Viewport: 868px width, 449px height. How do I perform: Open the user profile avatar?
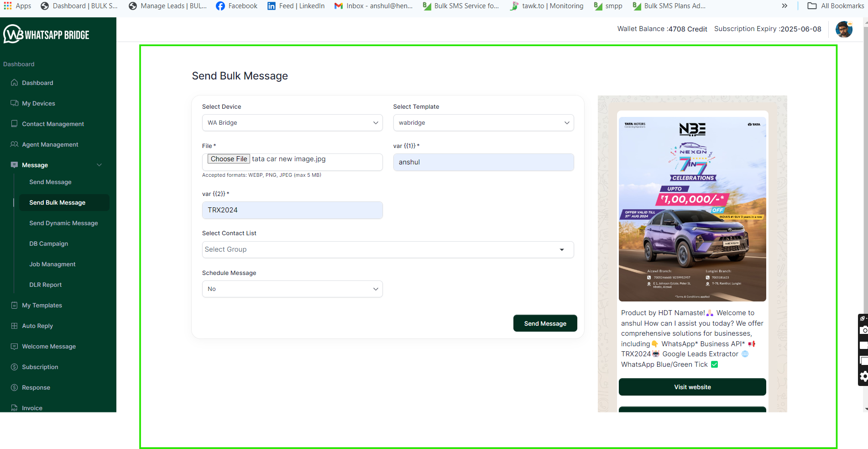(844, 29)
